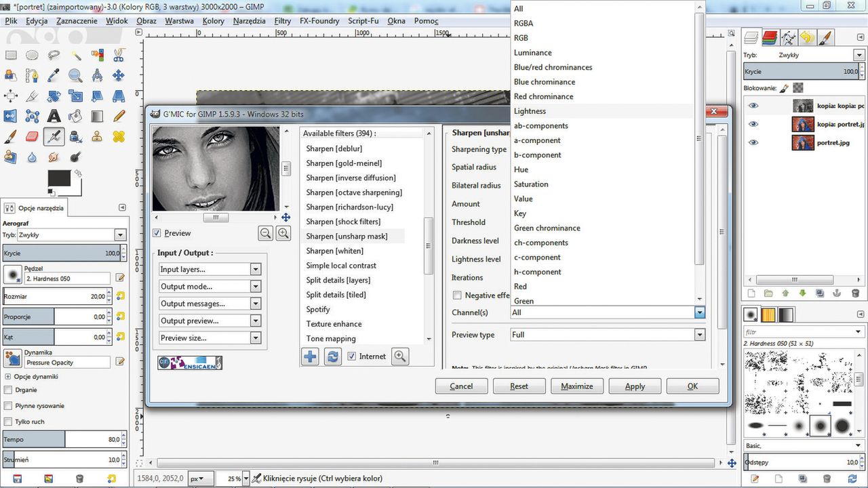
Task: Click the OK button
Action: (692, 386)
